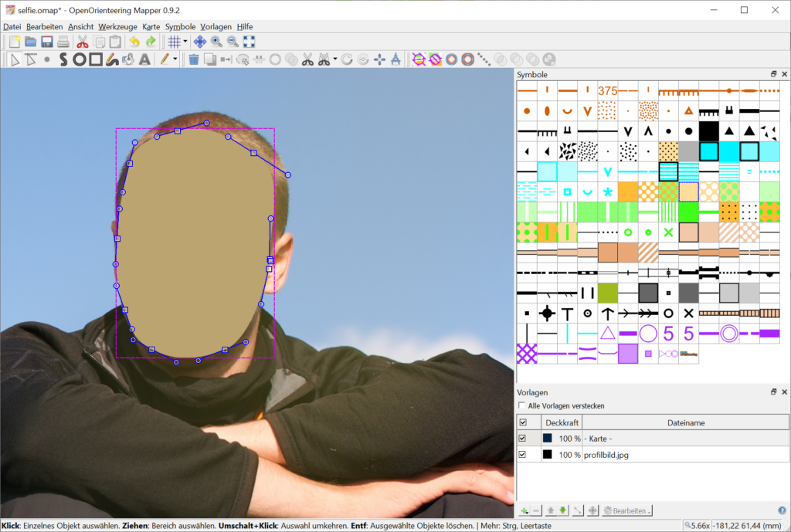Screen dimensions: 791x532
Task: Toggle visibility of profilbild.jpg template
Action: tap(522, 455)
